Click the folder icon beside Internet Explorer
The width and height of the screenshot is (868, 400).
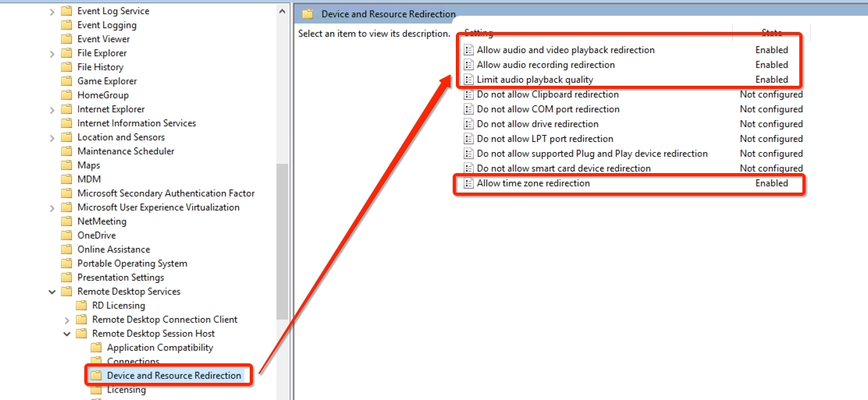pyautogui.click(x=66, y=109)
